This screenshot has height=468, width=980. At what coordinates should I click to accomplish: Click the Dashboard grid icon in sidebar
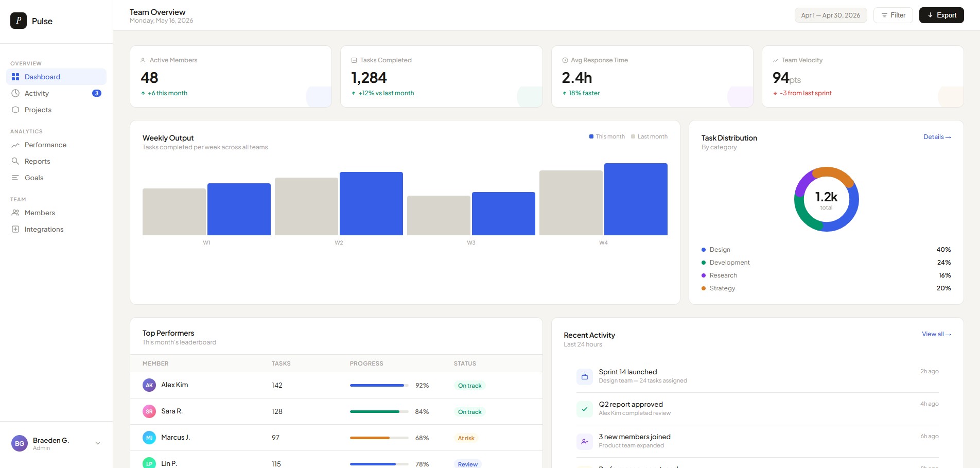click(x=15, y=77)
